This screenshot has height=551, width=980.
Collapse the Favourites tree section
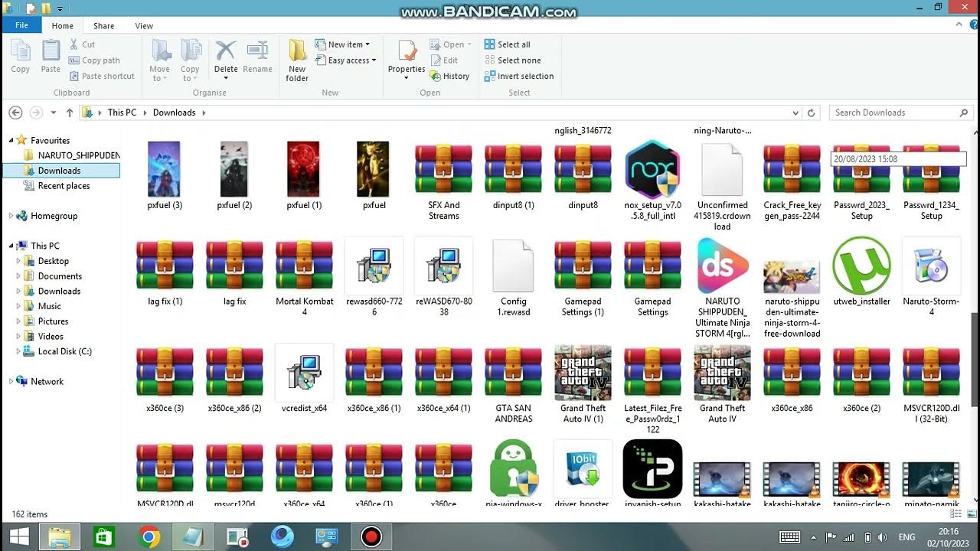coord(11,140)
